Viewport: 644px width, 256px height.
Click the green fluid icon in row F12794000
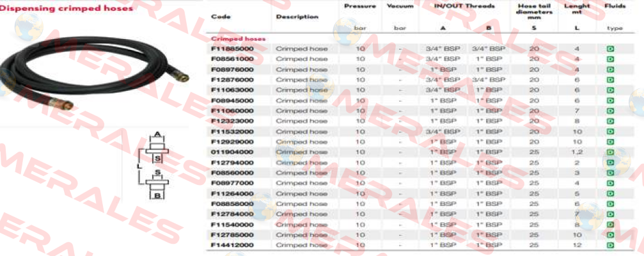coord(610,163)
